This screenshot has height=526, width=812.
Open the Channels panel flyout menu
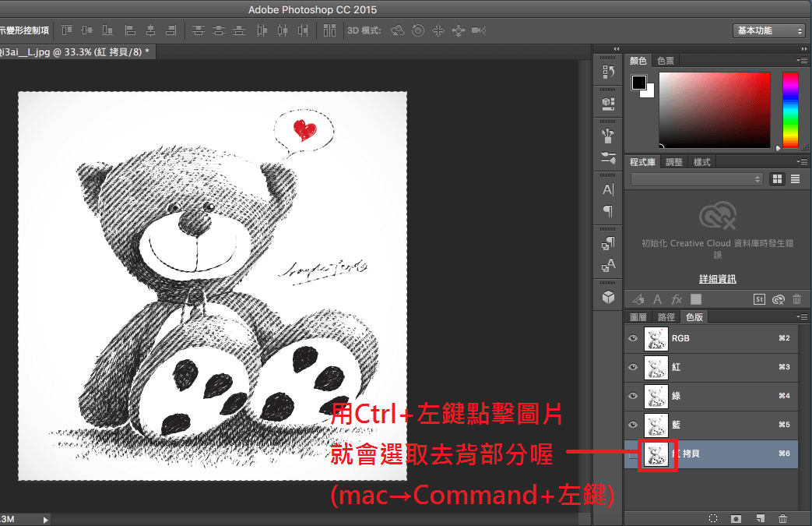point(800,317)
